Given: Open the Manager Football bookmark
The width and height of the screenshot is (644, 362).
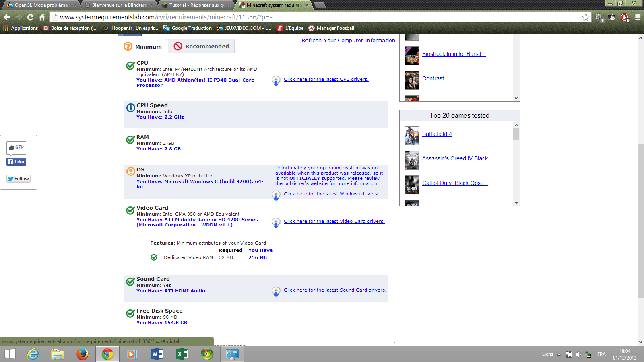Looking at the screenshot, I should (331, 28).
